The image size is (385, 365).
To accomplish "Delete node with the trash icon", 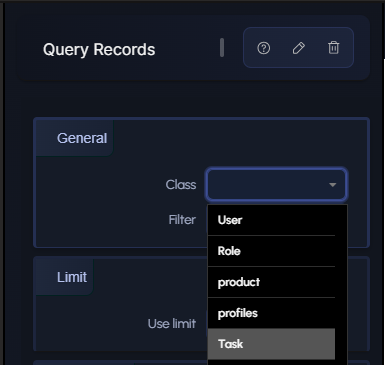I will pos(334,48).
